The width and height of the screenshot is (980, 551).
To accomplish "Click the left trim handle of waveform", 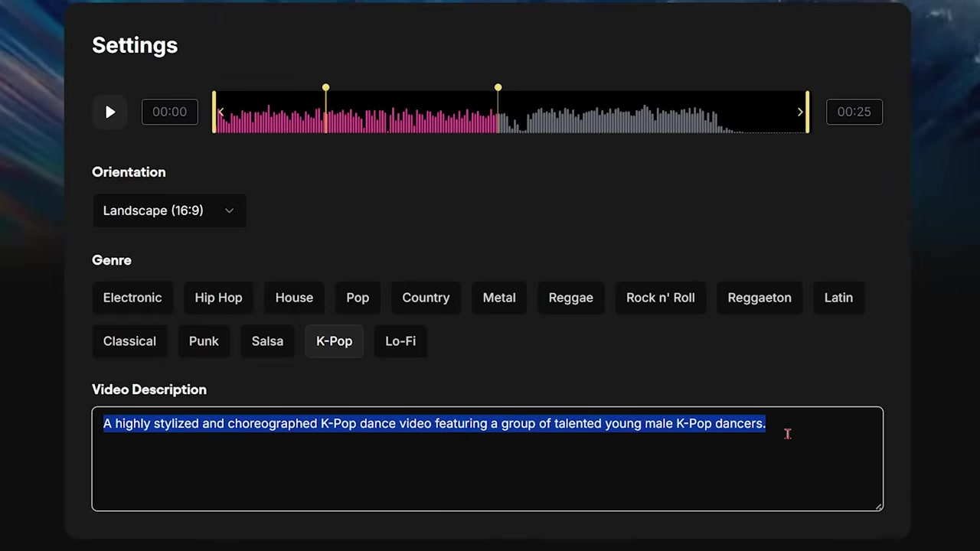I will coord(214,112).
